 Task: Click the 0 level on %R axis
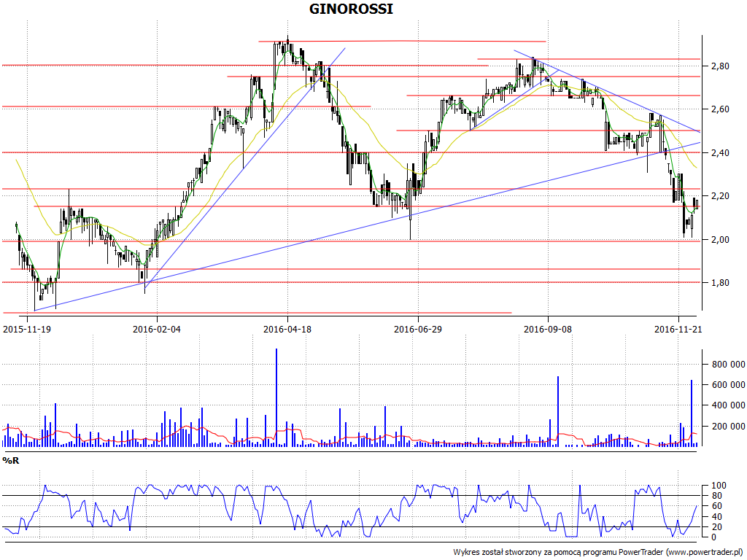click(713, 537)
